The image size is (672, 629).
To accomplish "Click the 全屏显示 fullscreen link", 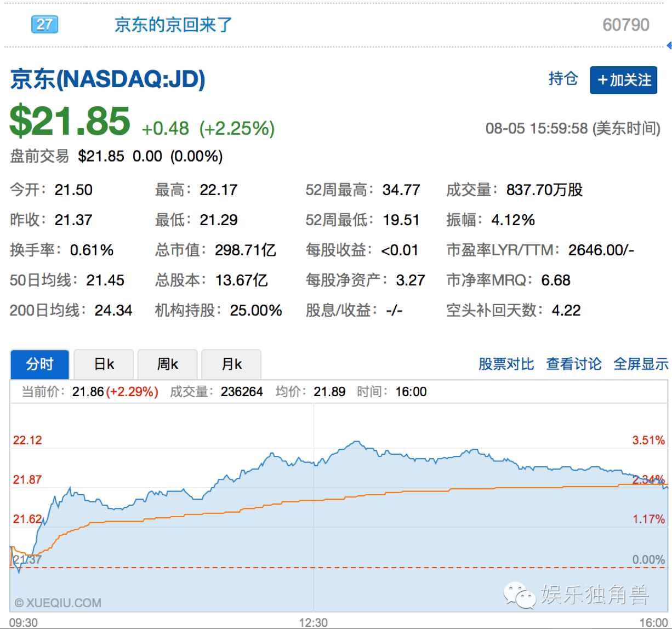I will click(x=641, y=364).
